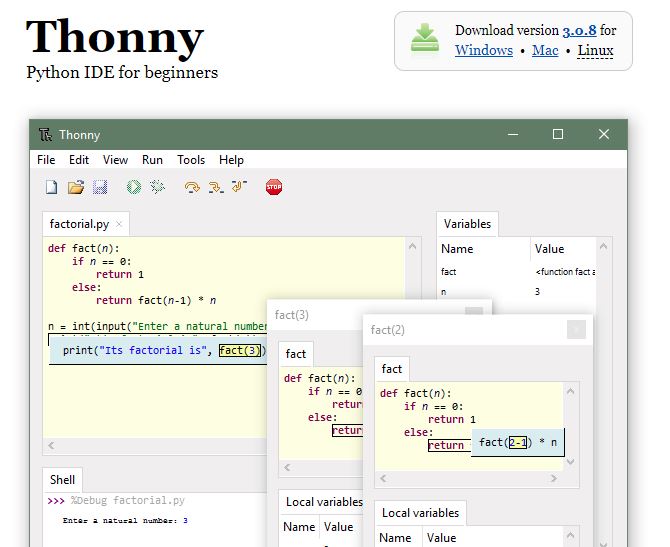Select the Variables panel tab
Image resolution: width=670 pixels, height=547 pixels.
(467, 224)
